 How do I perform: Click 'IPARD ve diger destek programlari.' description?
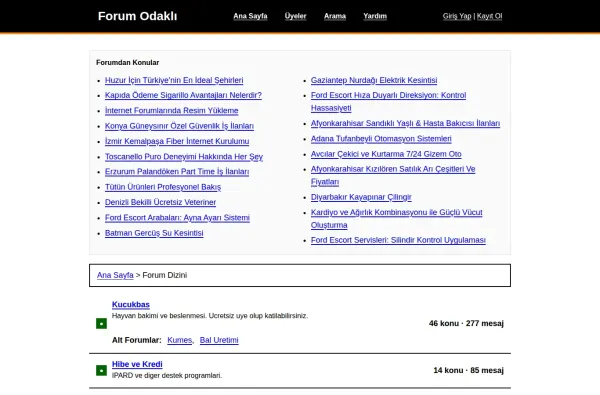click(x=167, y=375)
